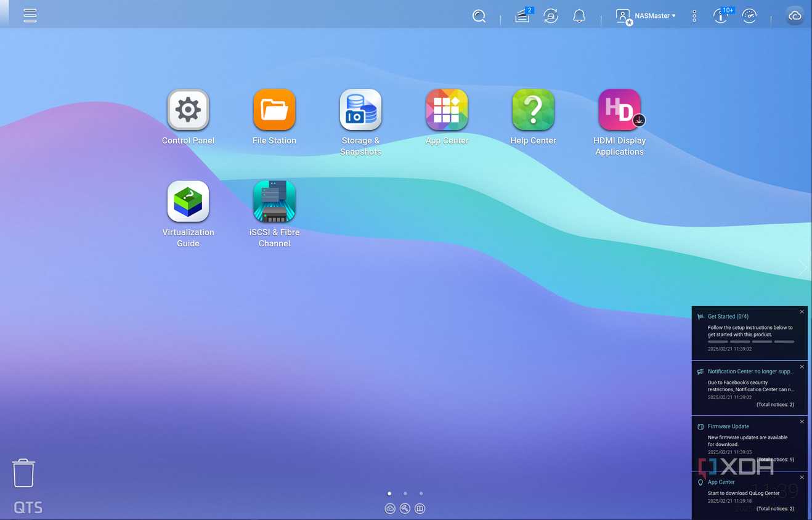The width and height of the screenshot is (812, 520).
Task: Click the QTS logo text
Action: click(28, 508)
